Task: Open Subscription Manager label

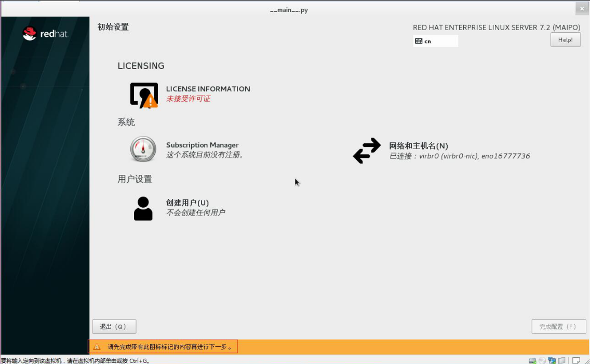Action: point(203,145)
